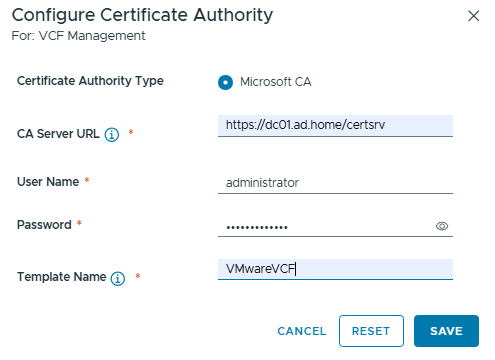Select the Microsoft CA radio button

[x=225, y=82]
